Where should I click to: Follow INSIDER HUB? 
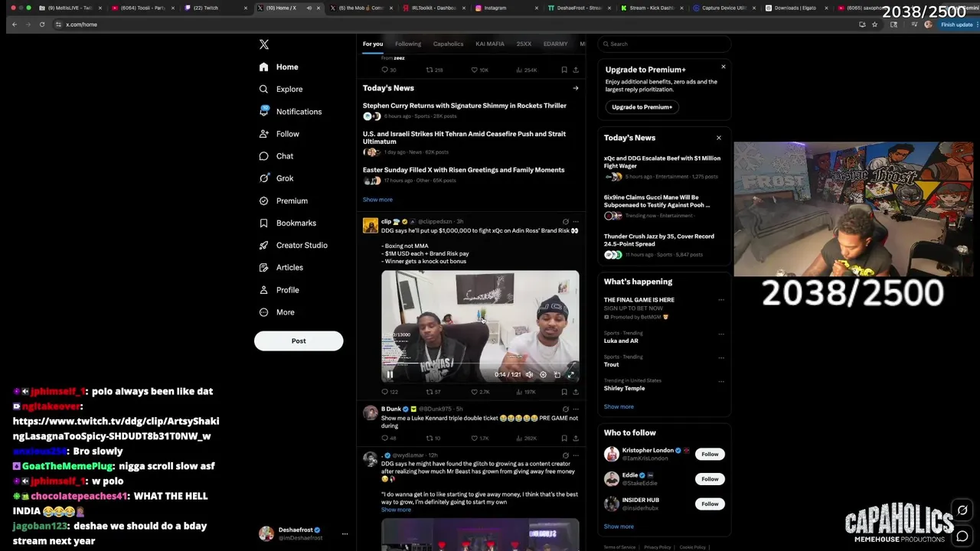[710, 504]
